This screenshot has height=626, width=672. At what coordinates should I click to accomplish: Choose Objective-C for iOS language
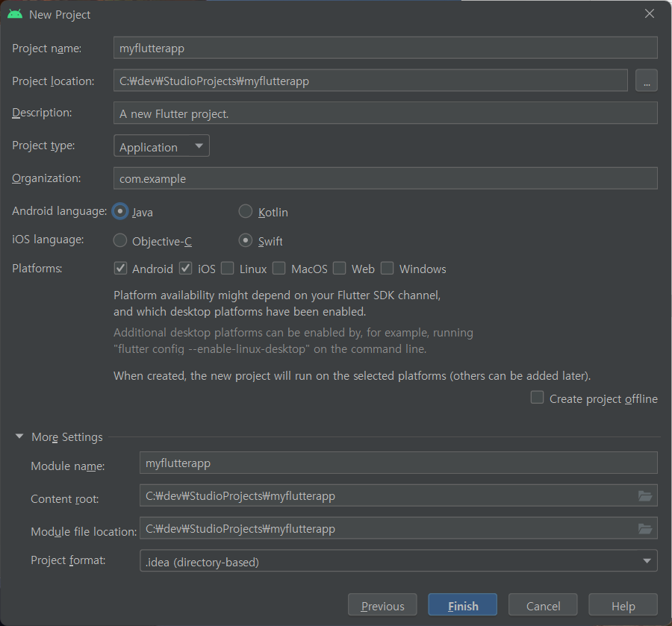(x=120, y=240)
